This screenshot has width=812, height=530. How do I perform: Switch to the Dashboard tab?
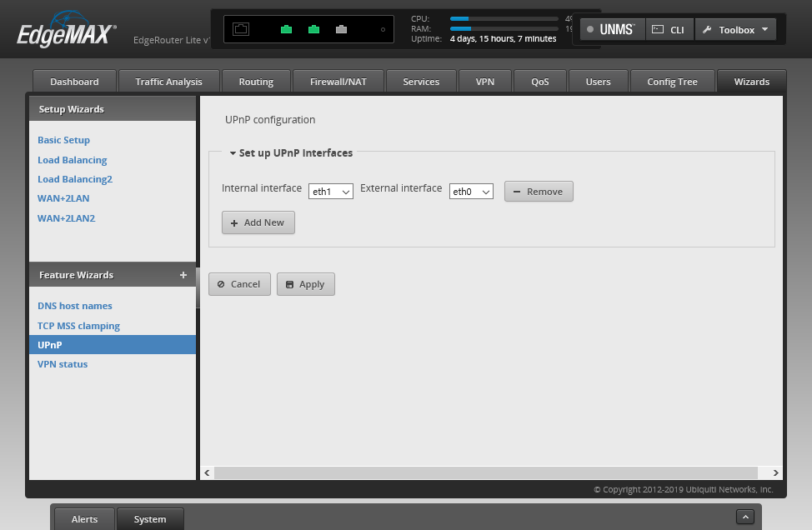(x=74, y=82)
